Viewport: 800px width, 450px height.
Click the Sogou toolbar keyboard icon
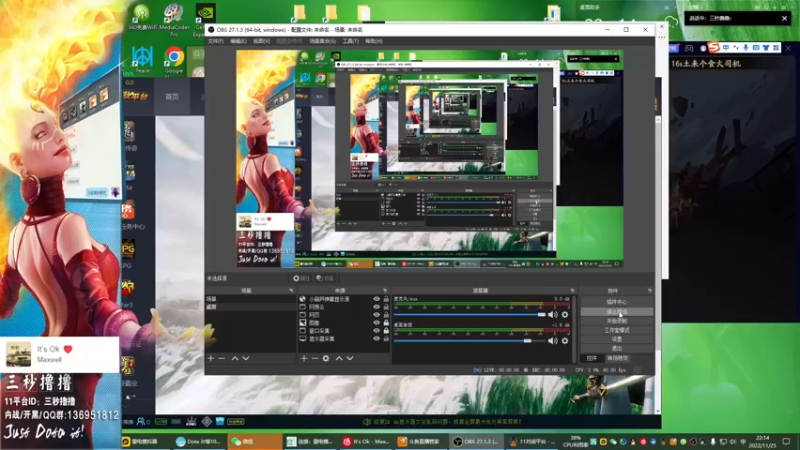[x=756, y=47]
